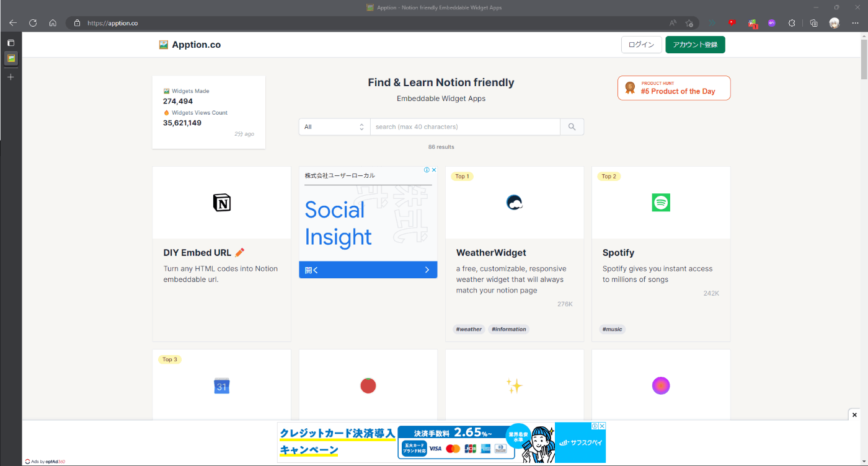Close the bottom banner ad with X button

[854, 415]
